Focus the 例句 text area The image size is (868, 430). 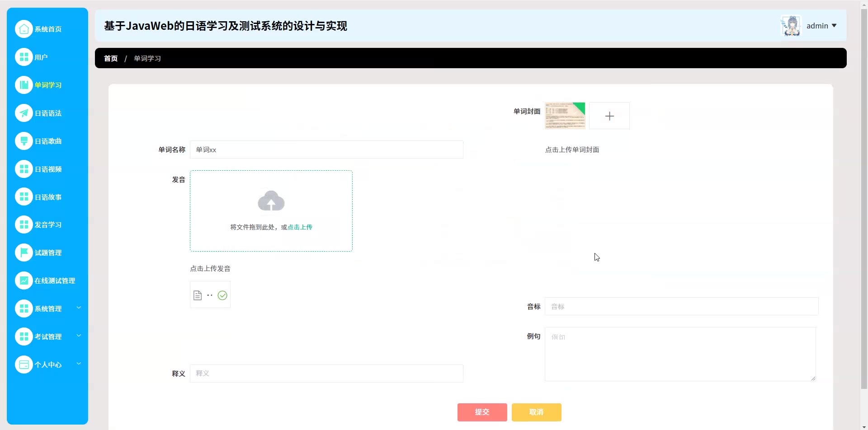point(680,354)
